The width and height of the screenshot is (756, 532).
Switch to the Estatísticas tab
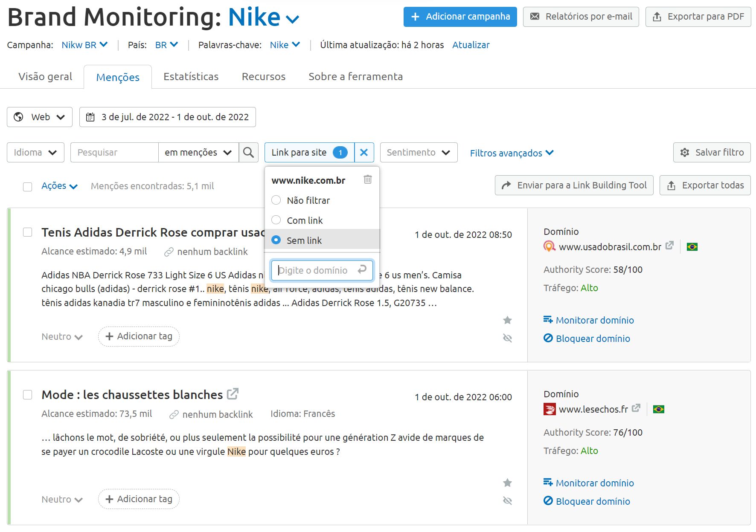coord(191,77)
